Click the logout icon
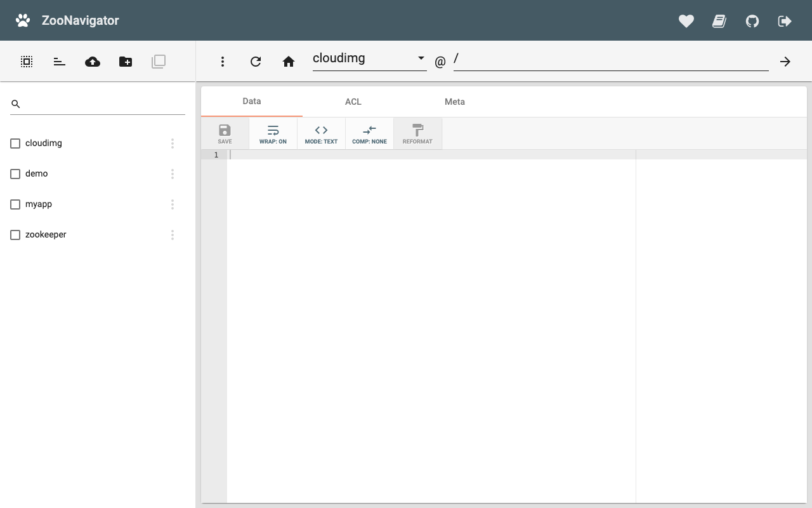This screenshot has width=812, height=508. pyautogui.click(x=785, y=21)
